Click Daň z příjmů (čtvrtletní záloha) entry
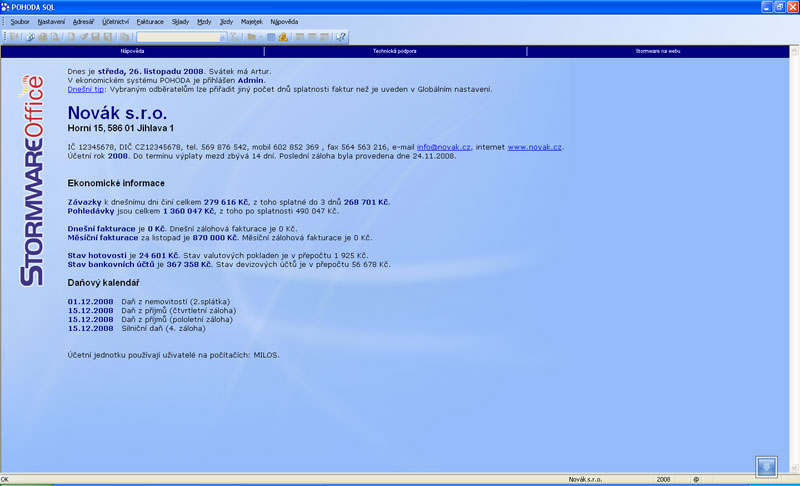Image resolution: width=800 pixels, height=486 pixels. pyautogui.click(x=179, y=311)
